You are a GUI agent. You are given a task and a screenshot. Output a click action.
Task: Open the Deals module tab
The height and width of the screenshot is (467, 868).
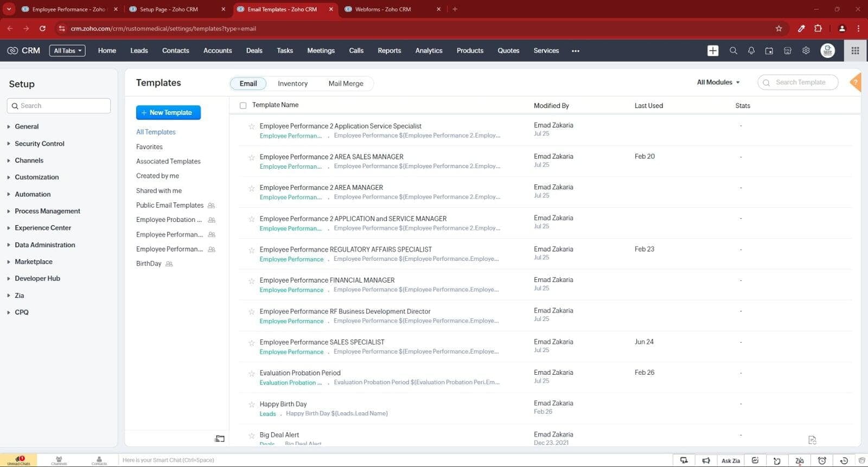point(254,50)
